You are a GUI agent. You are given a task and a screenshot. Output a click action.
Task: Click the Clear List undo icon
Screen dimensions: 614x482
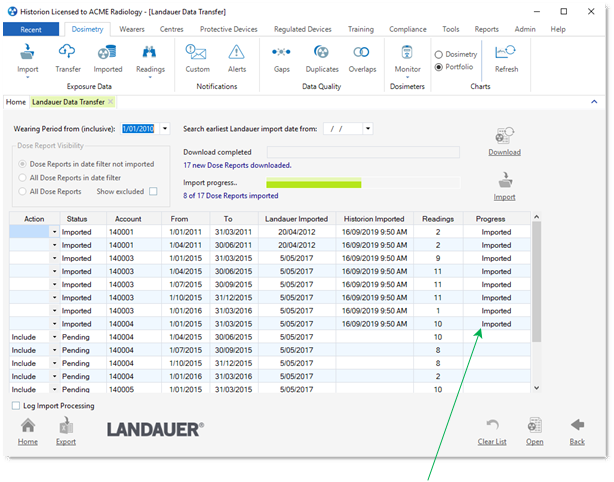click(x=493, y=425)
